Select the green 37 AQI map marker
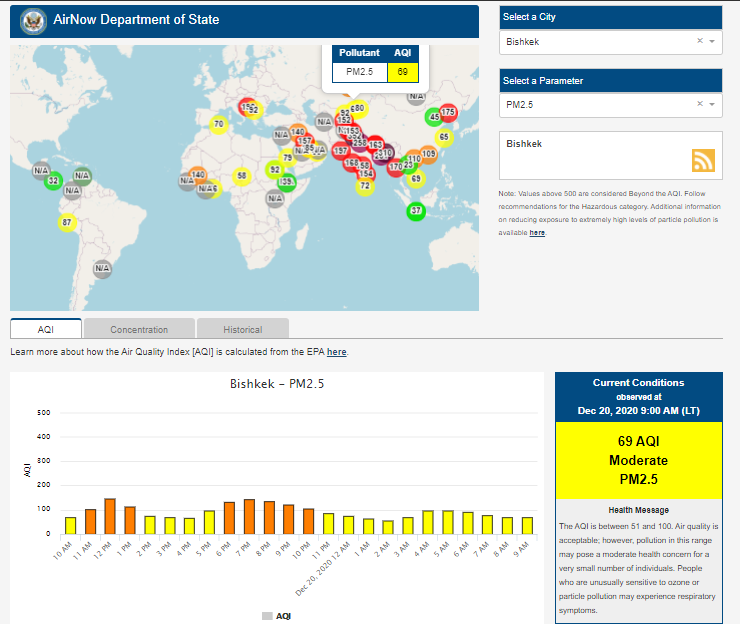The height and width of the screenshot is (624, 740). 416,211
